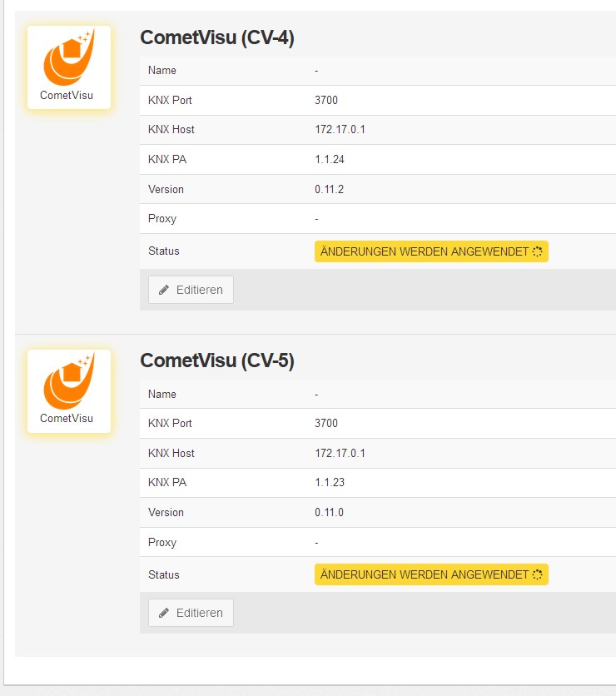Click the Name label in CV-4 table
Image resolution: width=616 pixels, height=696 pixels.
[162, 71]
